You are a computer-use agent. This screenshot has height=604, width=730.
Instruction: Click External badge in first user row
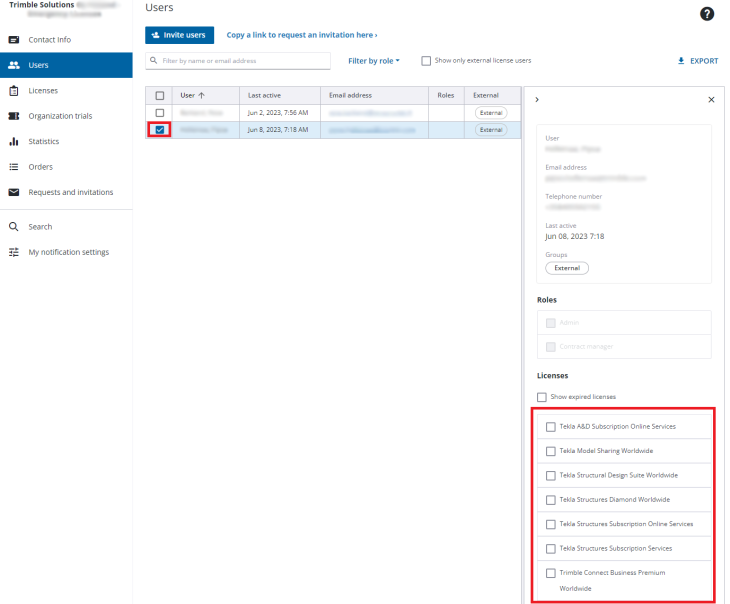(x=491, y=113)
